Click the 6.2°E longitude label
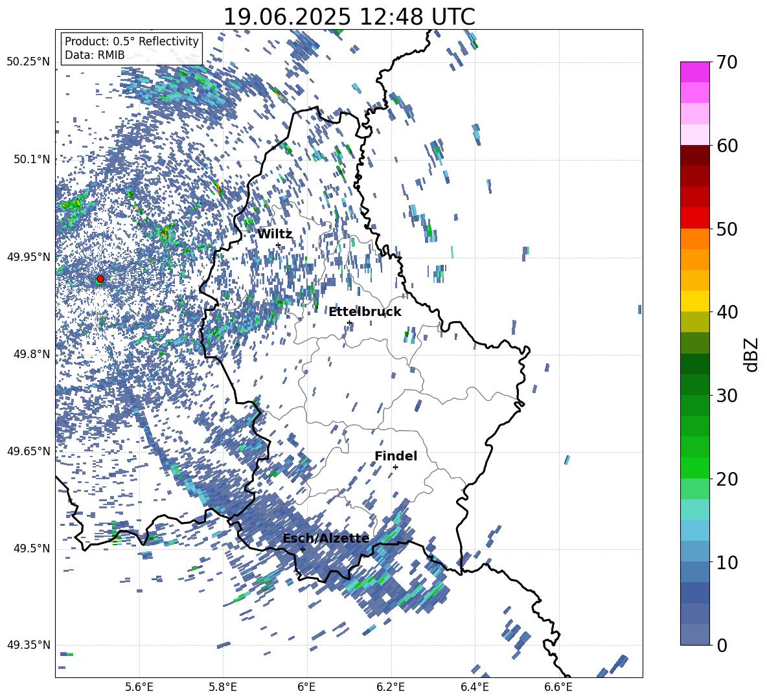The width and height of the screenshot is (767, 700). click(x=391, y=687)
